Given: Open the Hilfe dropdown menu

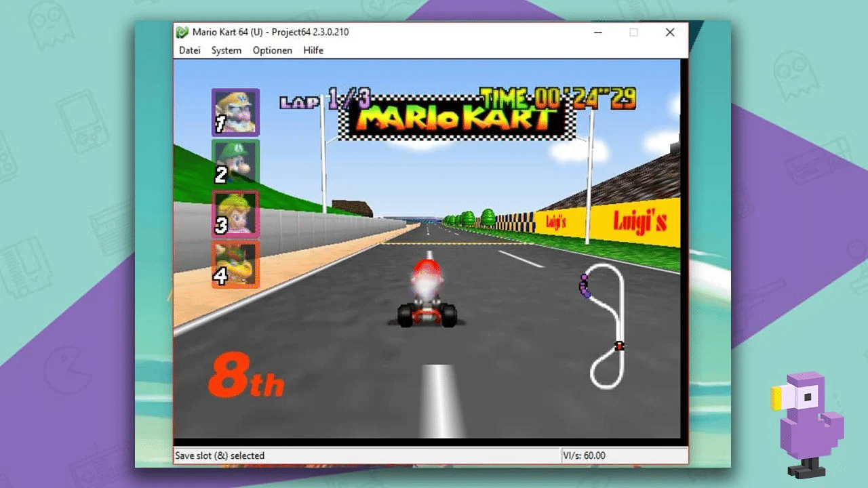Looking at the screenshot, I should pos(313,50).
